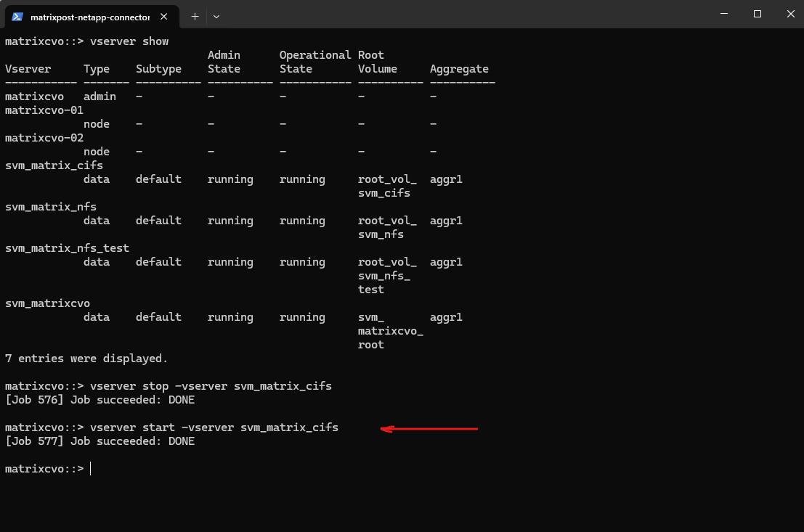Click the "svm_matrixcvo" vserver name in table
This screenshot has width=804, height=532.
coord(47,303)
